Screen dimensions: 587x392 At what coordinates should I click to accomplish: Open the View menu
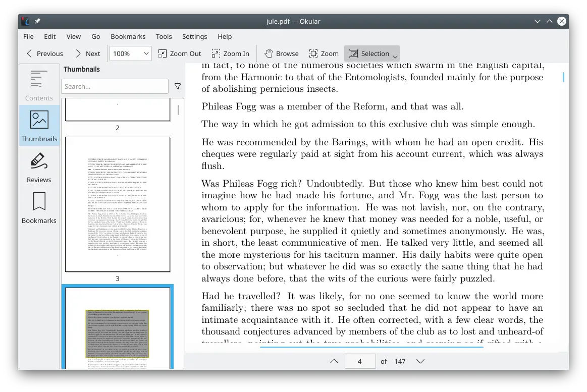pos(73,36)
